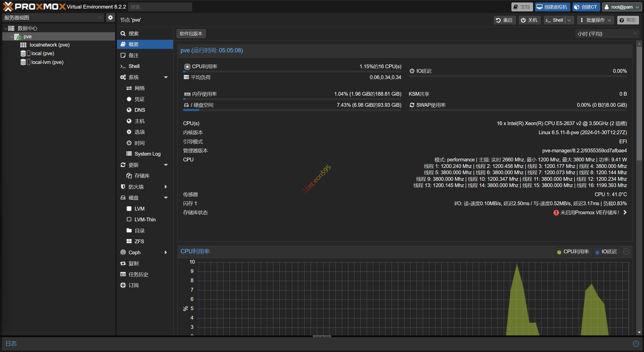The height and width of the screenshot is (352, 644).
Task: Click the chart options icon beside IO延迟 legend
Action: (x=626, y=252)
